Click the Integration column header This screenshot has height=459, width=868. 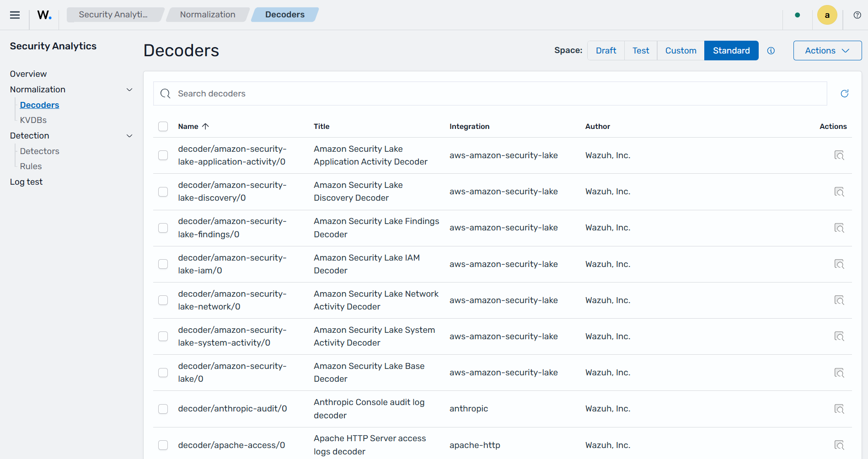tap(469, 127)
